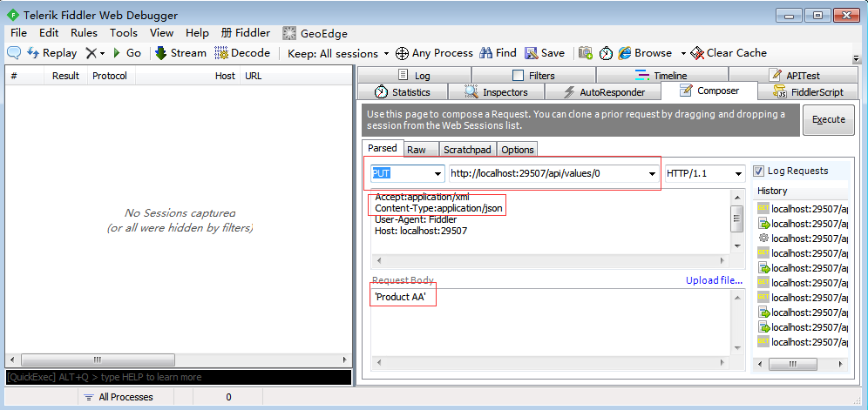Image resolution: width=868 pixels, height=410 pixels.
Task: Click the toolbar overflow arrow at right end
Action: click(857, 58)
